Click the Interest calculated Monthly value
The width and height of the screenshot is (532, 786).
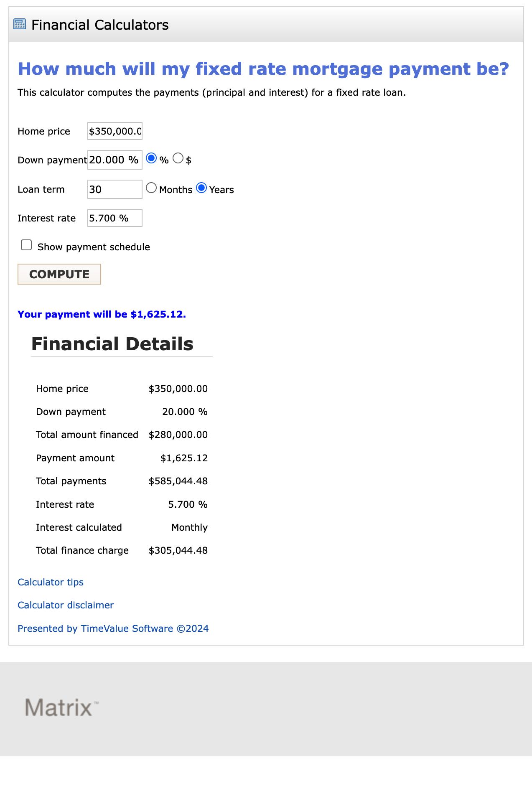pyautogui.click(x=189, y=528)
